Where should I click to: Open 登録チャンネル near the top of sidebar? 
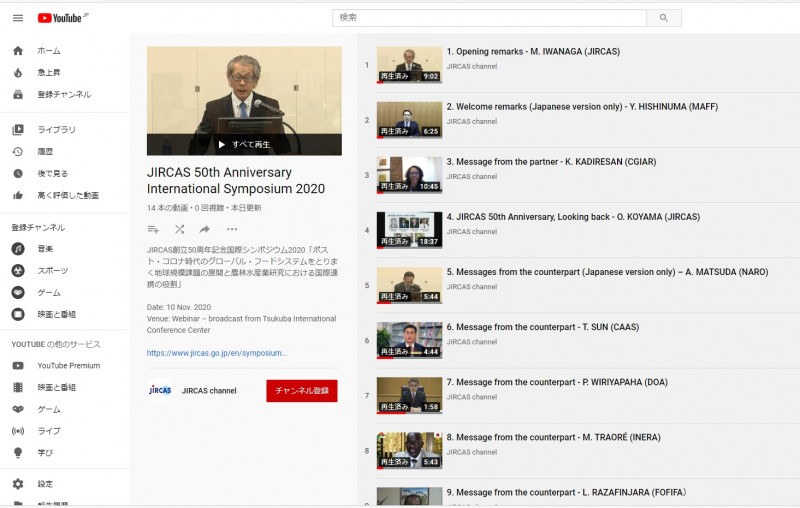(65, 94)
